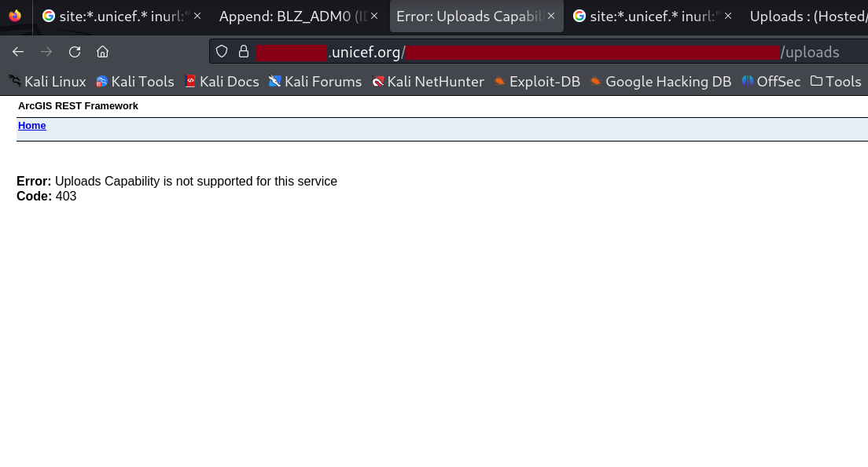Open the Kali Tools bookmark
The width and height of the screenshot is (868, 467).
point(135,81)
